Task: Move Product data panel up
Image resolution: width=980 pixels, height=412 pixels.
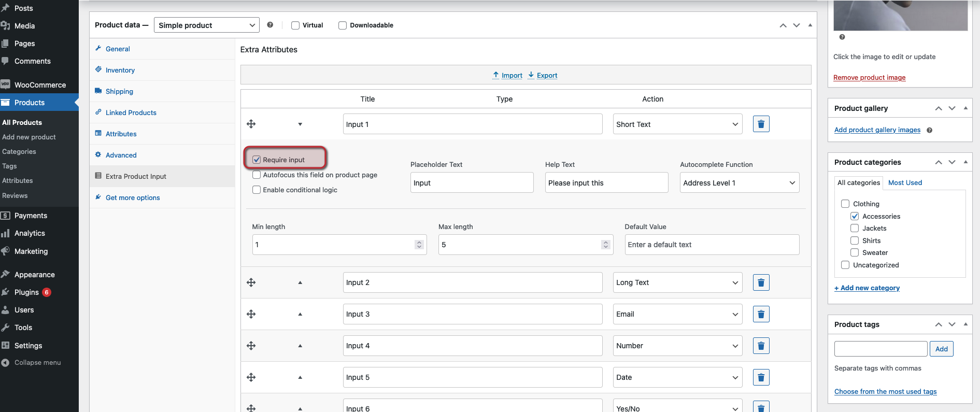Action: pos(783,25)
